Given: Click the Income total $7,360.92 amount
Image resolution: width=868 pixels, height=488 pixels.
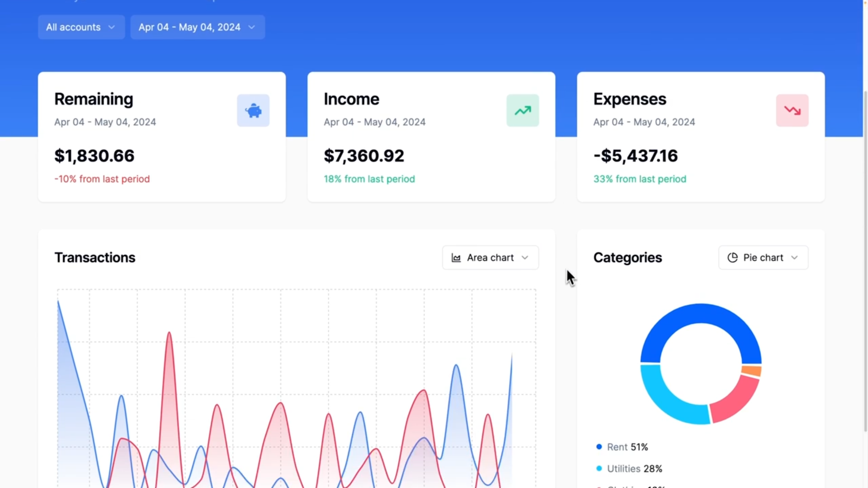Looking at the screenshot, I should point(364,156).
